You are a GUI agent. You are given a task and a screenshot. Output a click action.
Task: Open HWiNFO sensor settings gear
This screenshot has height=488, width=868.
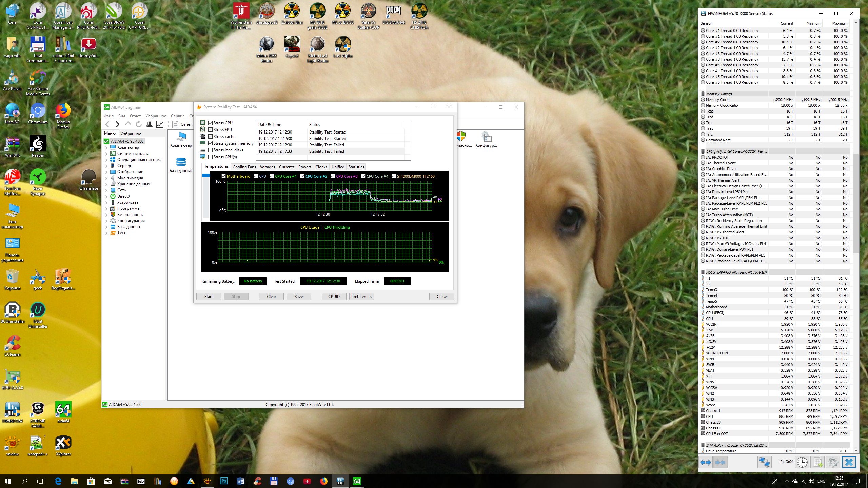833,462
